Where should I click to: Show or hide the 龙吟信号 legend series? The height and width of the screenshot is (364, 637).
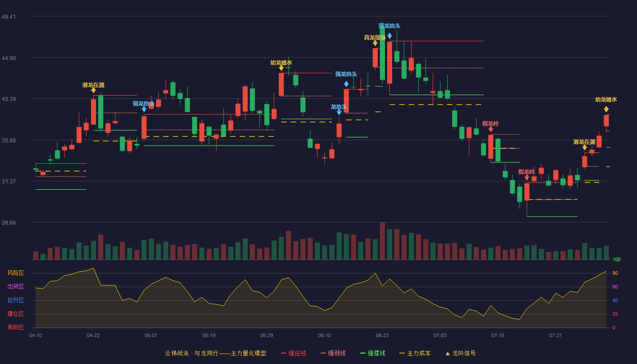click(460, 353)
